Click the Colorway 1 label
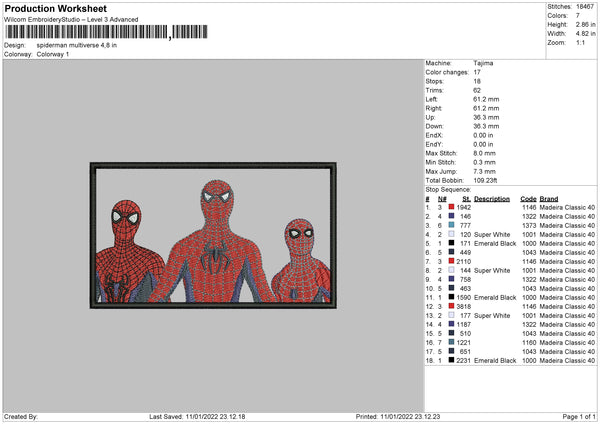Screen dimensions: 600x424 [53, 54]
